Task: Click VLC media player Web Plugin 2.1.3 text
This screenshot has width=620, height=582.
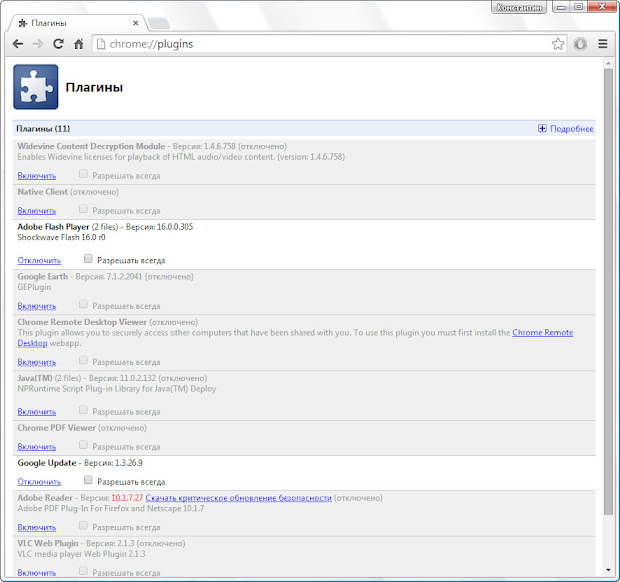Action: click(81, 554)
